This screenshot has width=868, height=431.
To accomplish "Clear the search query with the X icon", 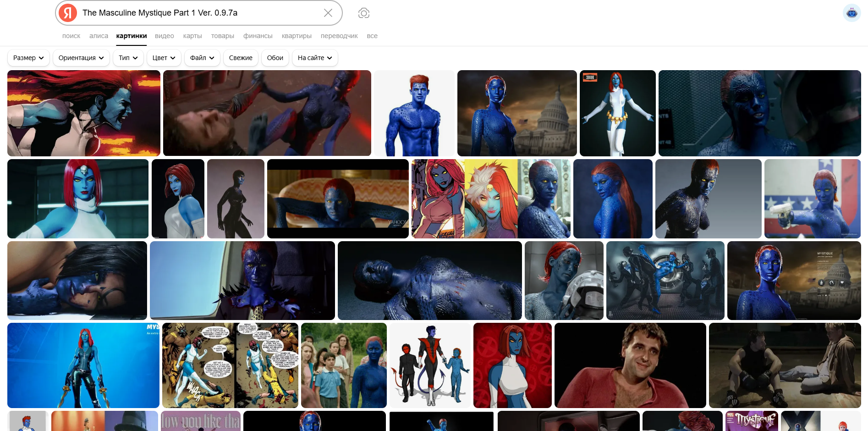I will click(x=328, y=13).
